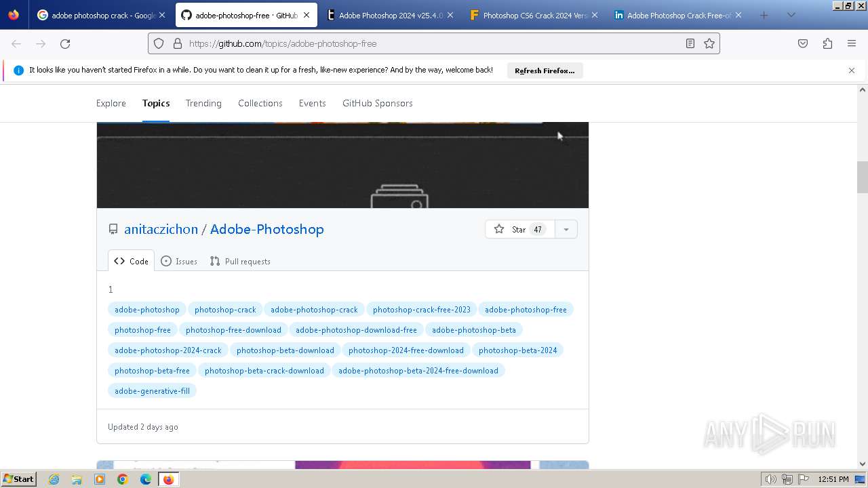Open Firefox extensions puzzle icon
Image resolution: width=868 pixels, height=488 pixels.
pyautogui.click(x=827, y=43)
